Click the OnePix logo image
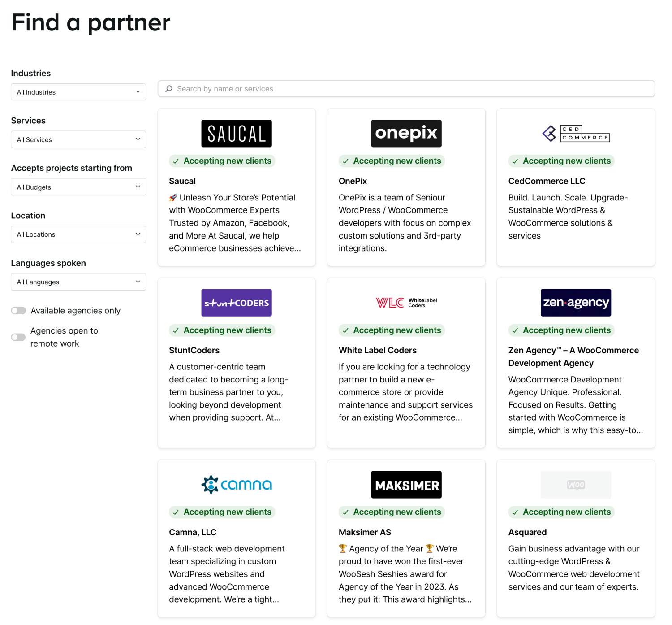 (406, 134)
